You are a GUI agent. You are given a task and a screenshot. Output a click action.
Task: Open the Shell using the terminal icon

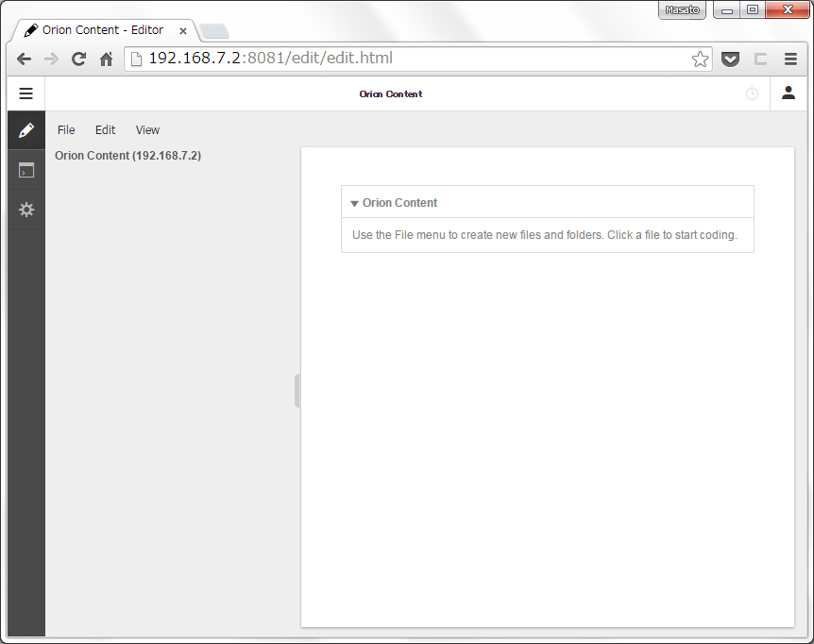click(x=25, y=170)
